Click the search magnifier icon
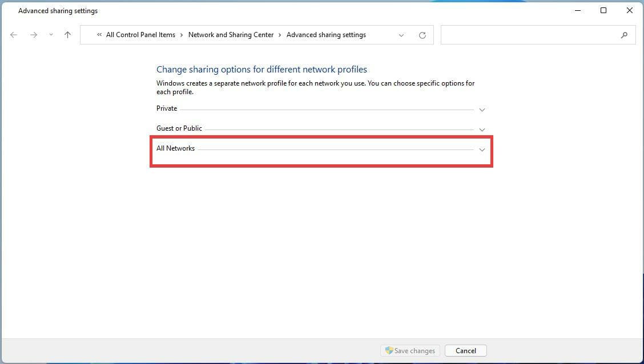 click(624, 35)
